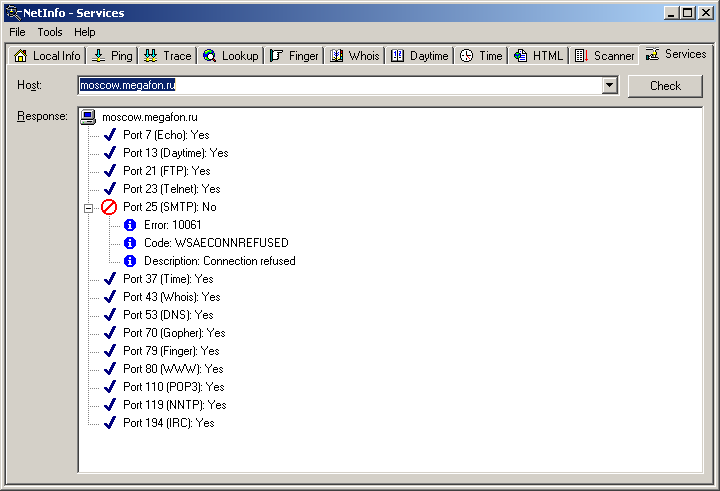Click the computer icon beside moscow.megafon.ru root node
This screenshot has height=491, width=720.
coord(88,117)
